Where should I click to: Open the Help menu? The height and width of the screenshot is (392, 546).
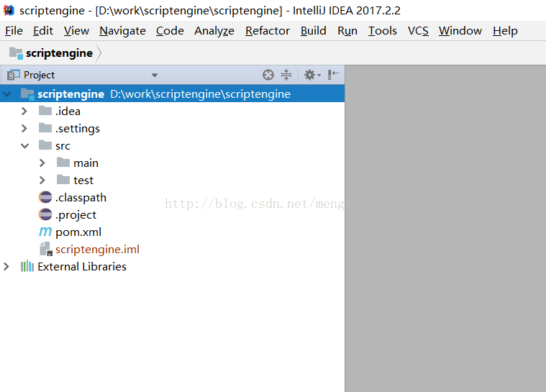point(505,31)
